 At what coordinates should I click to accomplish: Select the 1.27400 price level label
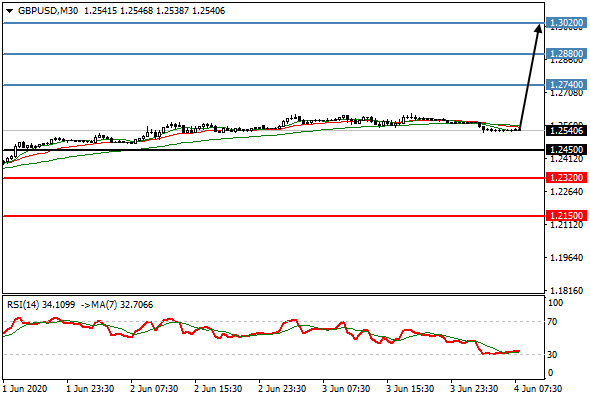(566, 85)
